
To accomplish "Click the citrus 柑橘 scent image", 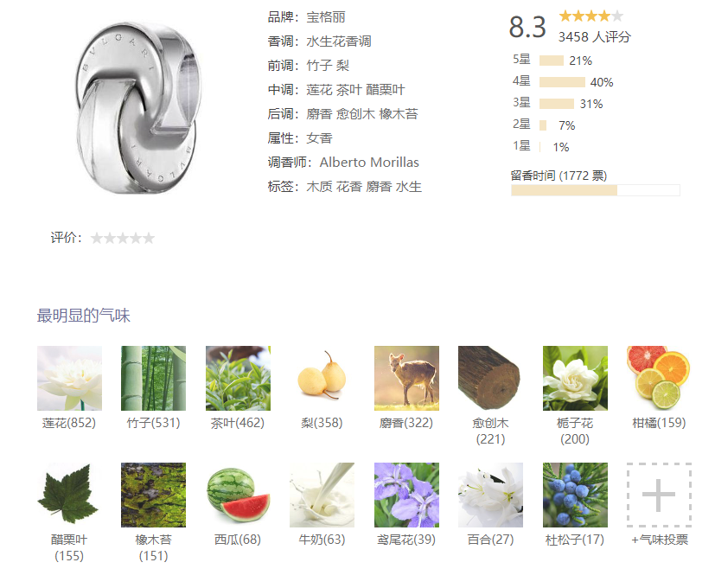I will pos(660,378).
